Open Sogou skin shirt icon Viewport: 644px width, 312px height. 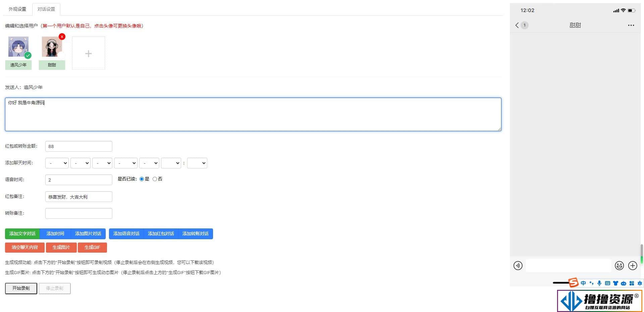pos(615,283)
